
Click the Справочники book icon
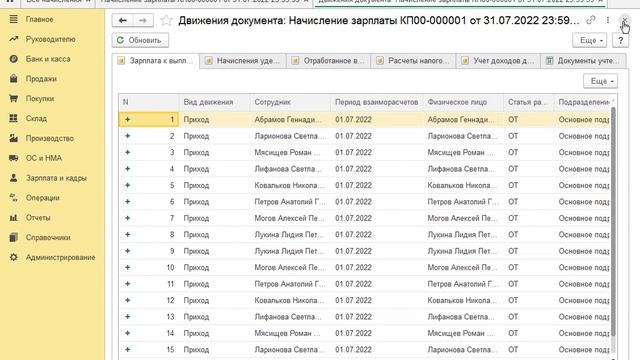13,237
